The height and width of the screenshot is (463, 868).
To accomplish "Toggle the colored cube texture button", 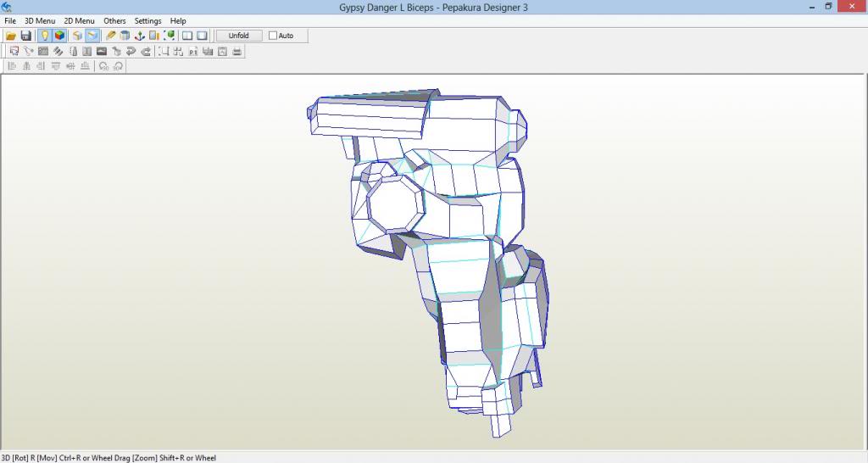I will pos(59,36).
